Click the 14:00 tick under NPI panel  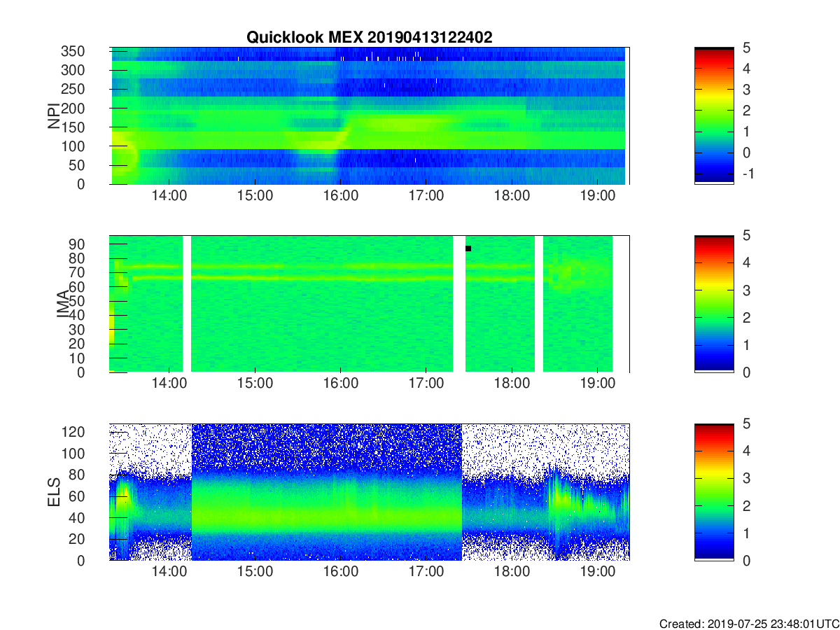(169, 196)
